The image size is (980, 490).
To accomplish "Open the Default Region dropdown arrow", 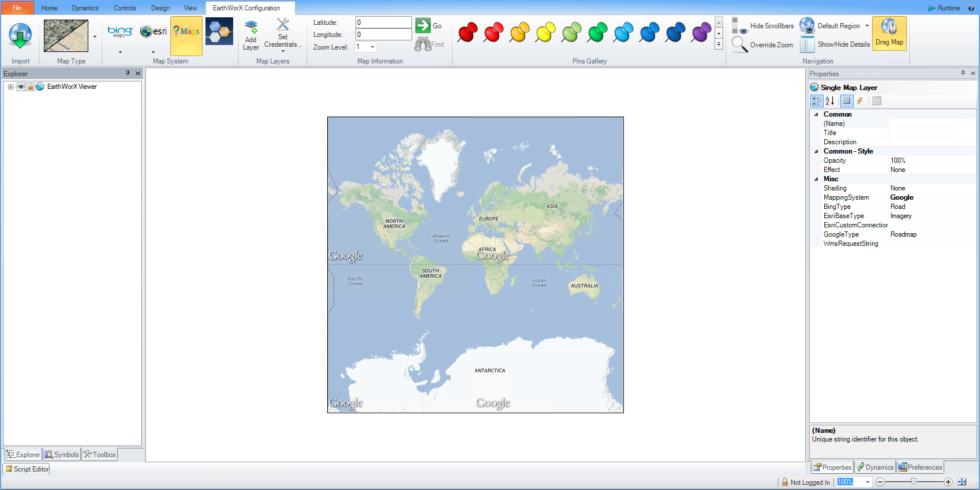I will pyautogui.click(x=867, y=26).
